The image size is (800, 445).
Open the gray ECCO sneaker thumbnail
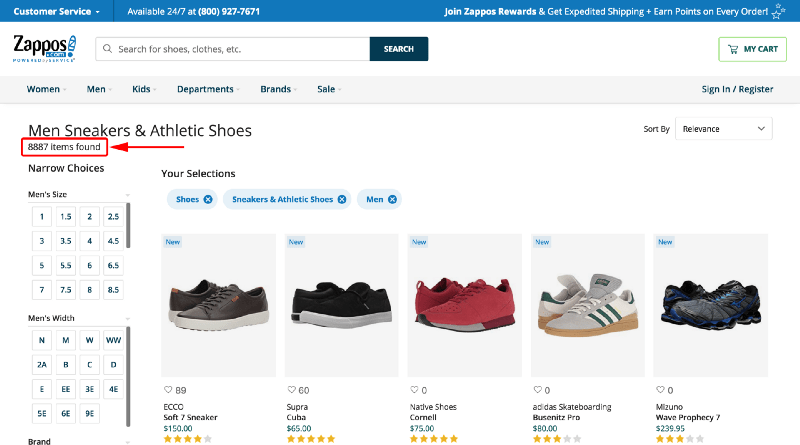[218, 305]
